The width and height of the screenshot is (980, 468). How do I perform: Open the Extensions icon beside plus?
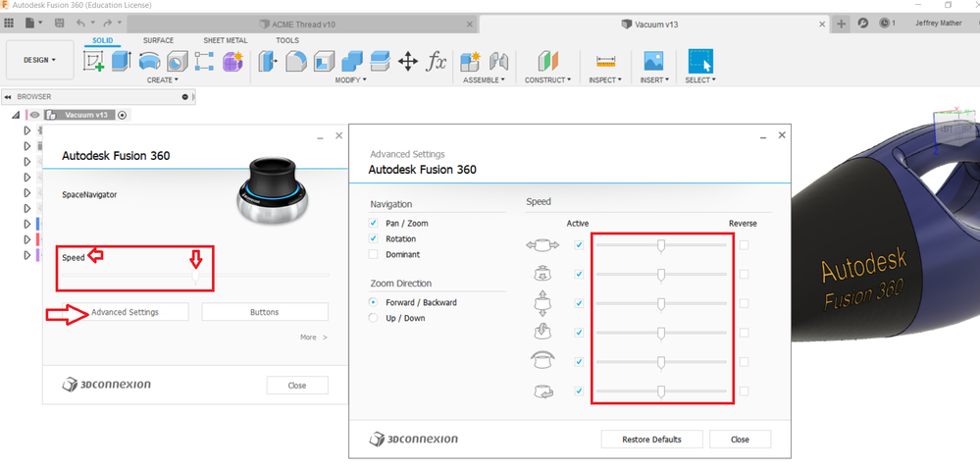click(x=862, y=24)
